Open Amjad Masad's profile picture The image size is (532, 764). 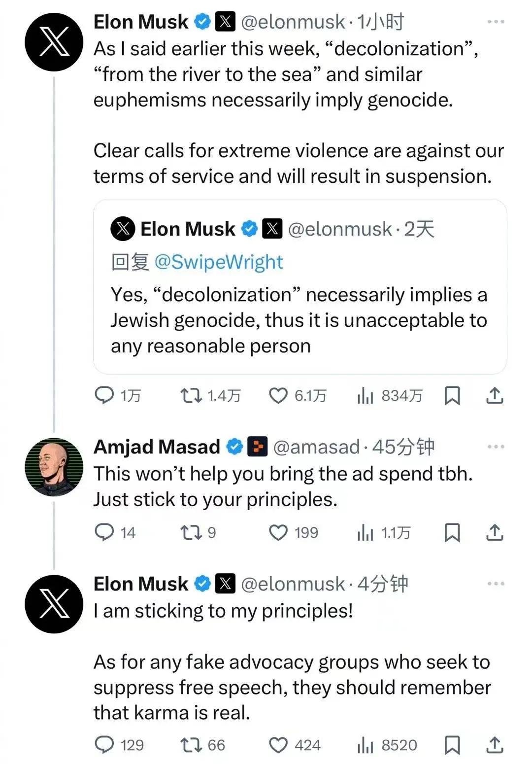54,467
